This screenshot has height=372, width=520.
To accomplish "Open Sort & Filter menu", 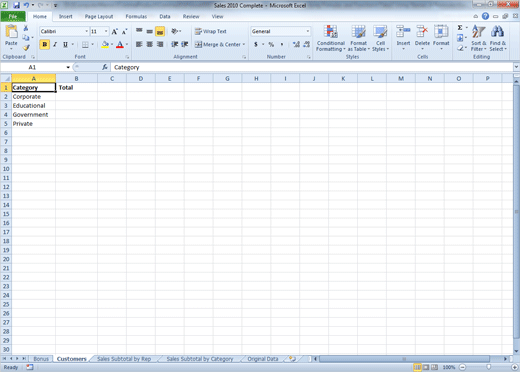I will point(479,38).
